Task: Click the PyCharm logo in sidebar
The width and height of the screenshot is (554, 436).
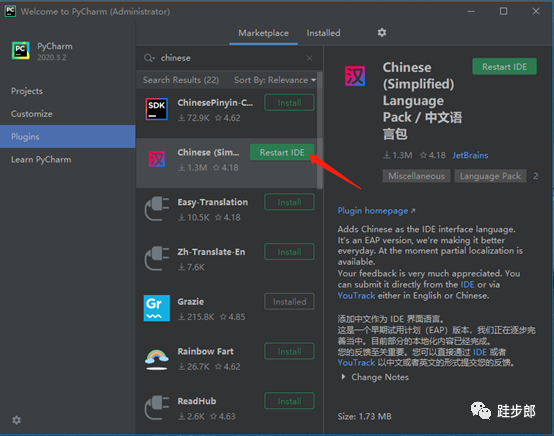Action: [21, 51]
